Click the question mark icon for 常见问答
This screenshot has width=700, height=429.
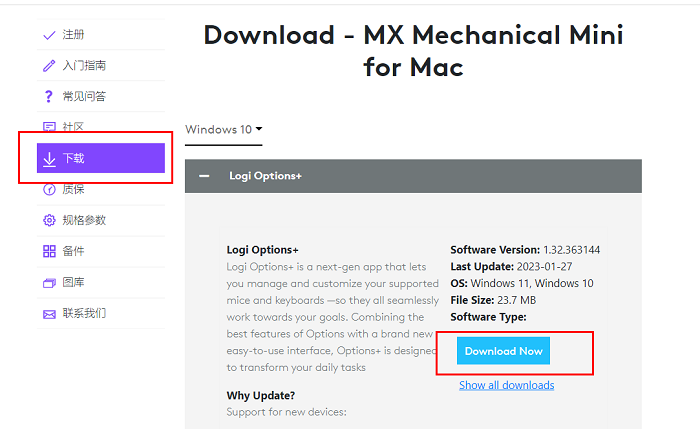click(49, 97)
